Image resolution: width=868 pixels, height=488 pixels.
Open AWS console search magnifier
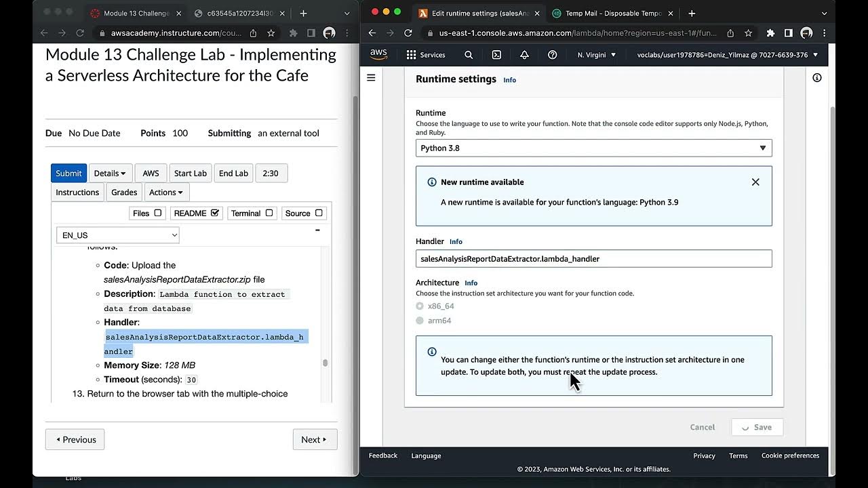coord(469,55)
